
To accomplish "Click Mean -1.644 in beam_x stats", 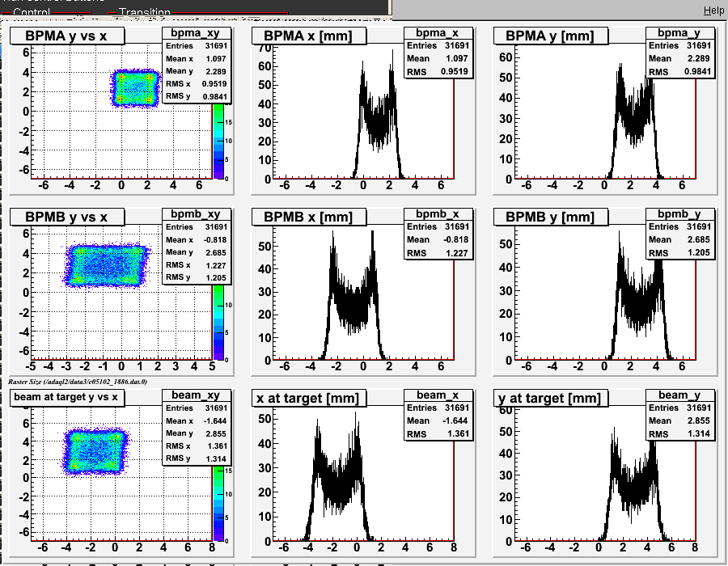I will 438,420.
